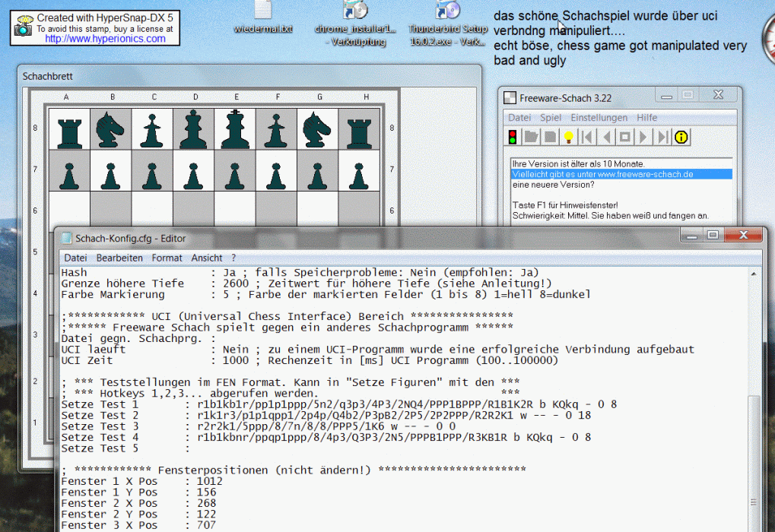The image size is (775, 532).
Task: Open a saved game with the folder icon
Action: tap(532, 138)
